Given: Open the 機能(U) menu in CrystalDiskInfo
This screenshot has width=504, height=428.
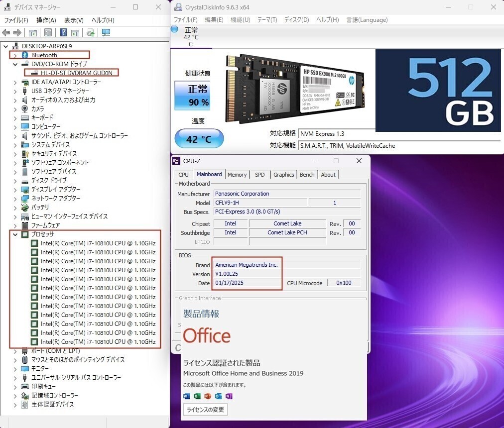Looking at the screenshot, I should click(x=241, y=20).
